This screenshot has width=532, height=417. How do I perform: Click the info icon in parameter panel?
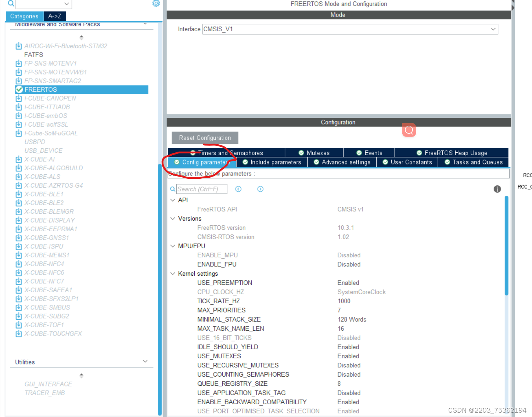(497, 189)
